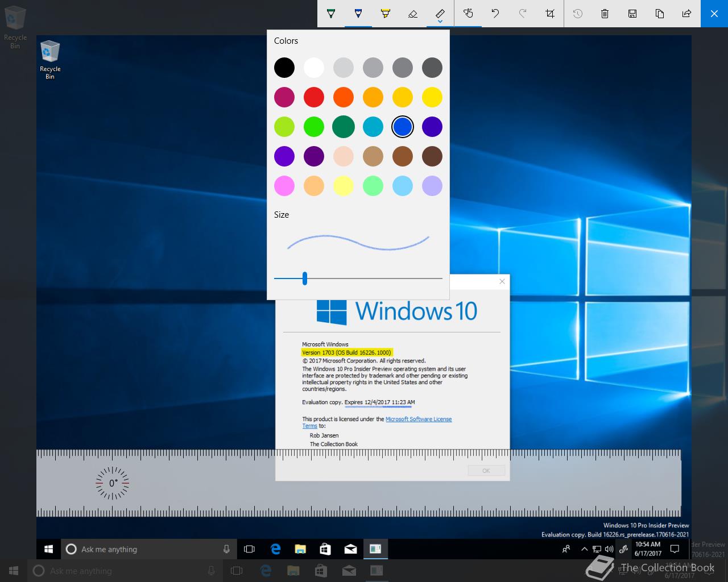Screen dimensions: 728x582
Task: Pick the teal cyan swatch
Action: coord(373,127)
